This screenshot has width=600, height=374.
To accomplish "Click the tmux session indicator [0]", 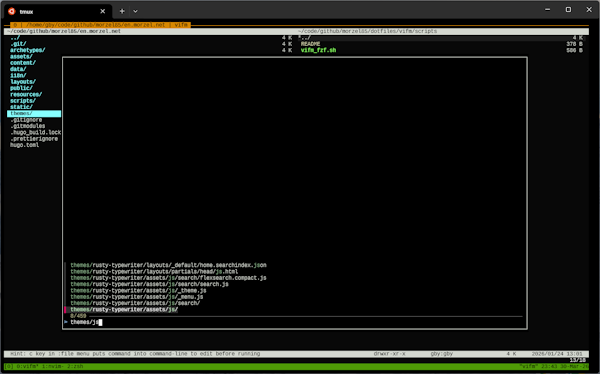I will pyautogui.click(x=8, y=366).
